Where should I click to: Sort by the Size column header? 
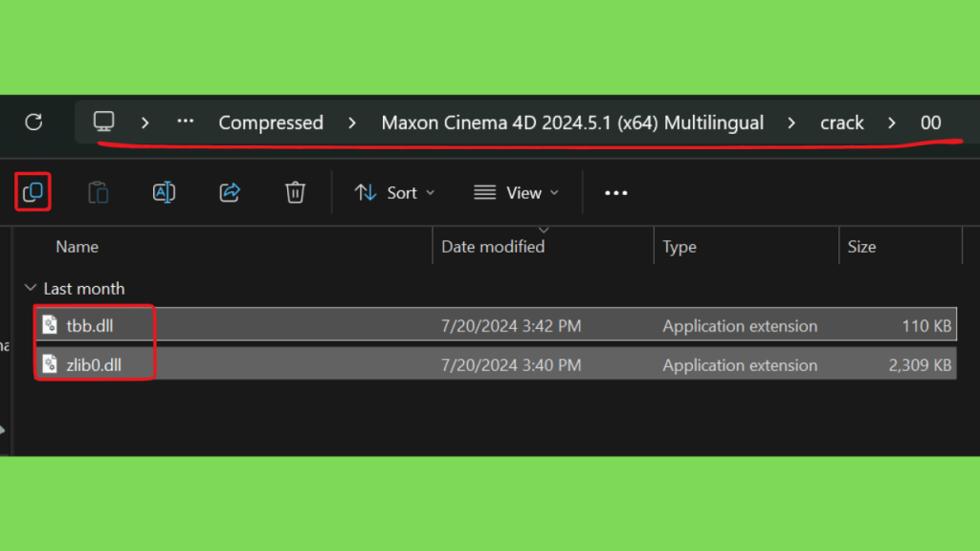861,247
